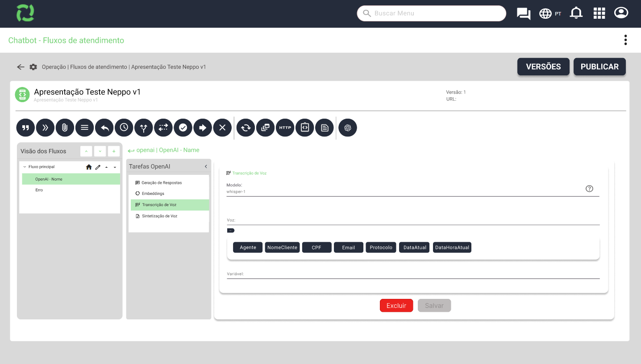Collapse the Tarefas OpenAI panel
641x364 pixels.
[206, 166]
